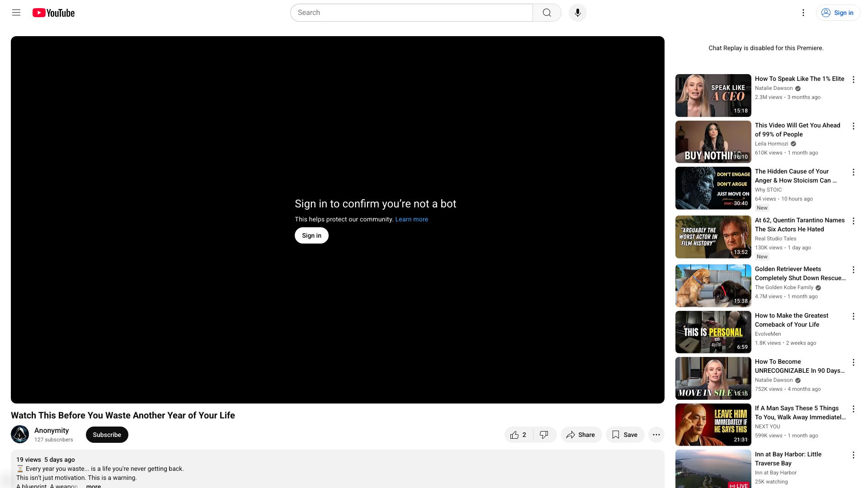868x488 pixels.
Task: Open Leave Him Immediately thumbnail
Action: pos(713,425)
